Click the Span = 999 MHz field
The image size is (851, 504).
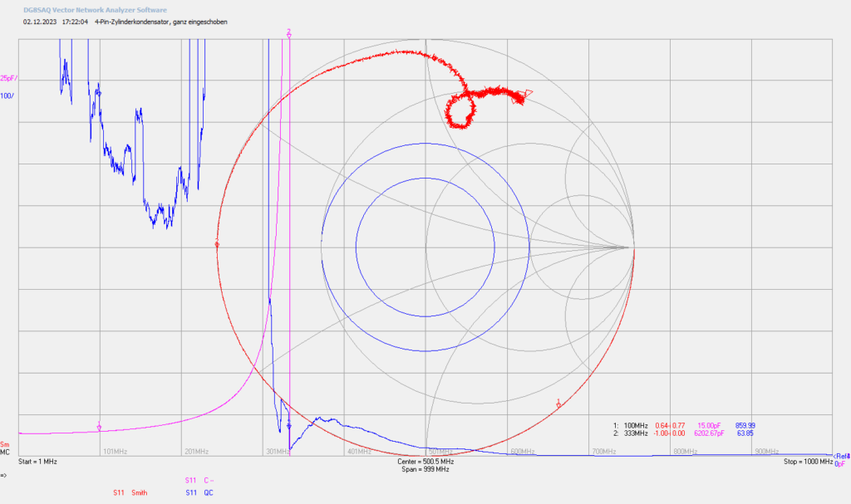(425, 469)
